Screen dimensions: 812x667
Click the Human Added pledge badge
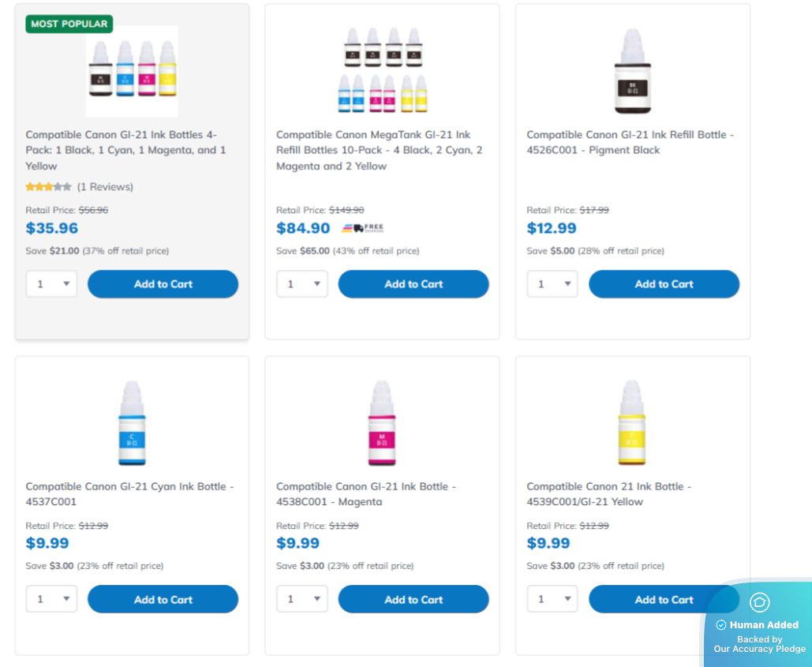[758, 625]
